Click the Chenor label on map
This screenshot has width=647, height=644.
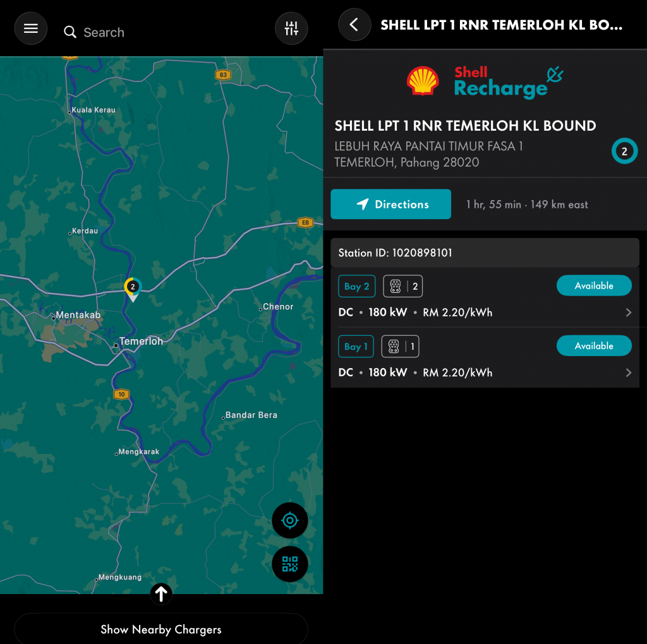click(x=278, y=307)
